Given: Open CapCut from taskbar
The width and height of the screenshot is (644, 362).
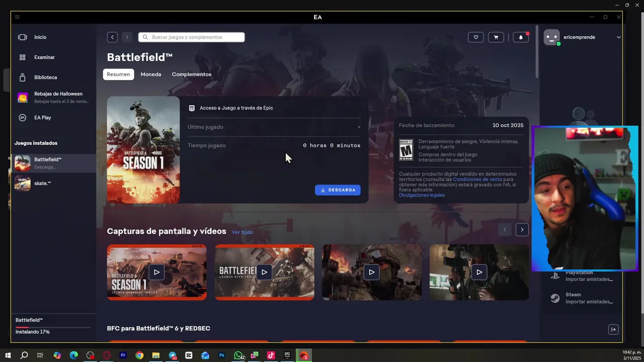Looking at the screenshot, I should 189,355.
